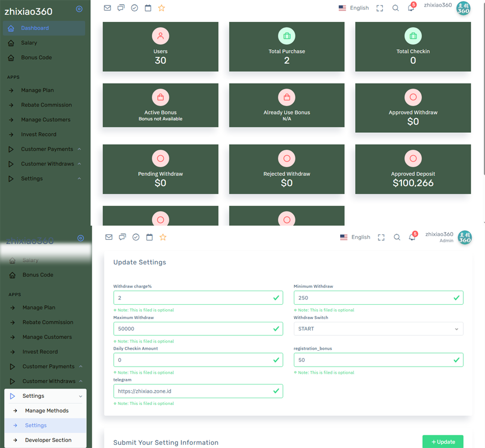Viewport: 485px width, 448px height.
Task: Open the chat icon above Update Settings panel
Action: point(122,237)
